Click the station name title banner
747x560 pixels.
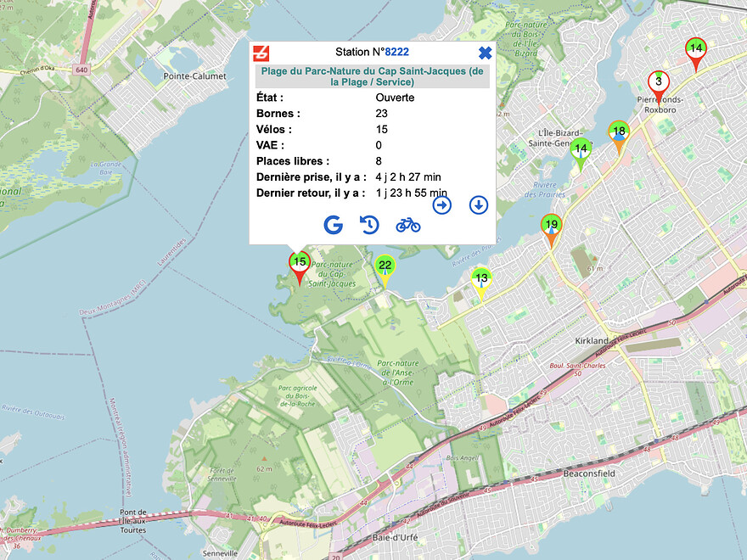(372, 76)
